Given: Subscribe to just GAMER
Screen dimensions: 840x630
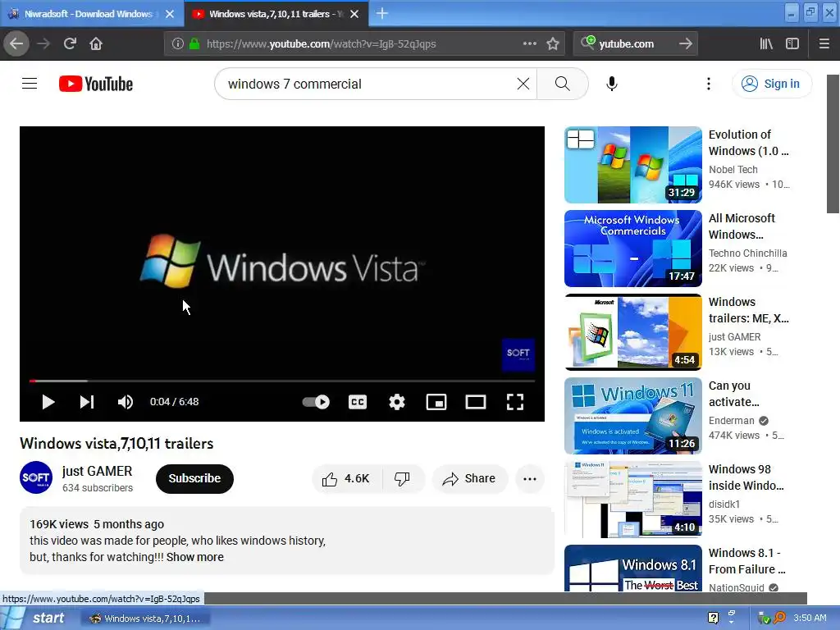Looking at the screenshot, I should coord(194,478).
